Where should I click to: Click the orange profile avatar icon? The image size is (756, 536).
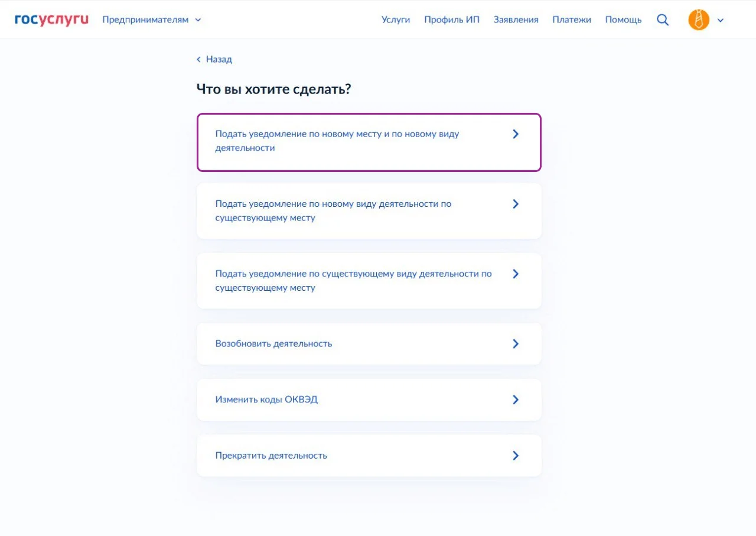[698, 20]
